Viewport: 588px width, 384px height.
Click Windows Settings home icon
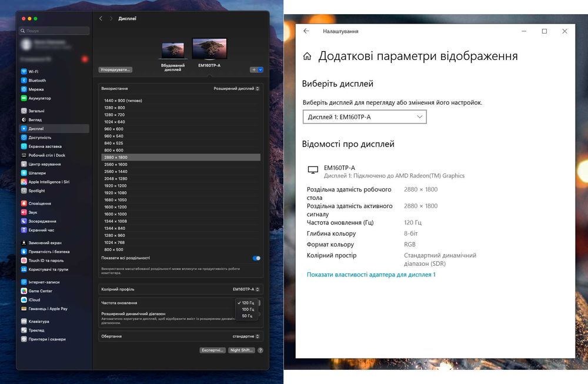(307, 56)
